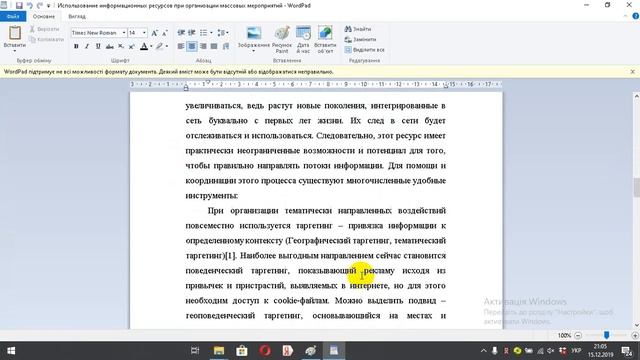Open Customize Quick Access Toolbar dropdown

[49, 6]
